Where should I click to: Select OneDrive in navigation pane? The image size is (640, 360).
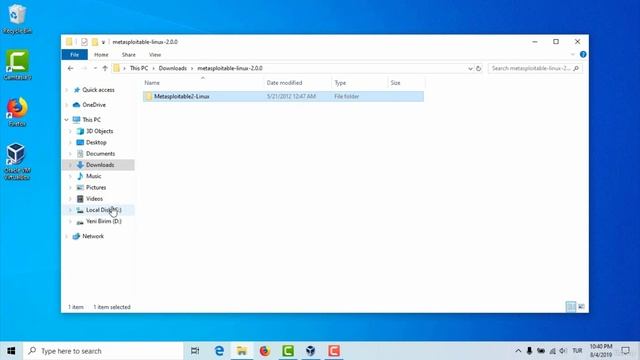click(x=94, y=105)
